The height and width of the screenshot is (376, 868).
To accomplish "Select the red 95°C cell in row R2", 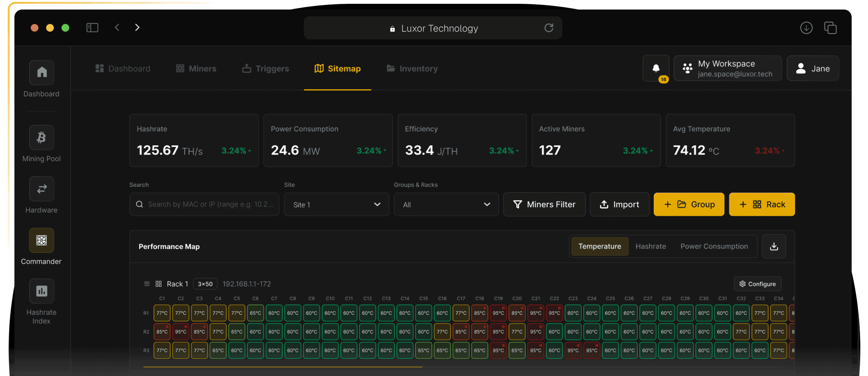I will coord(181,332).
